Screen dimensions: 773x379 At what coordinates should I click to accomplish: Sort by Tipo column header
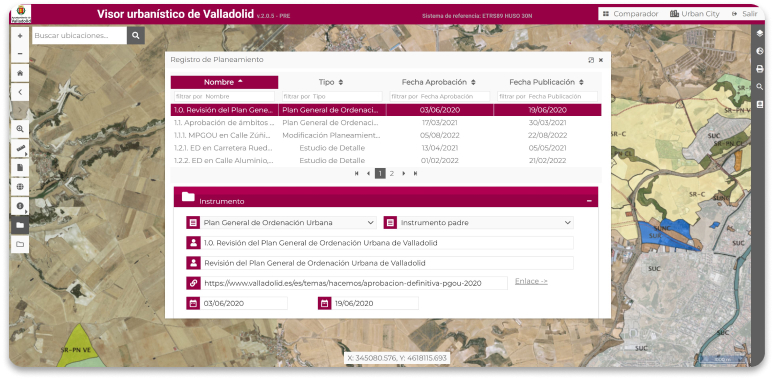pos(331,82)
